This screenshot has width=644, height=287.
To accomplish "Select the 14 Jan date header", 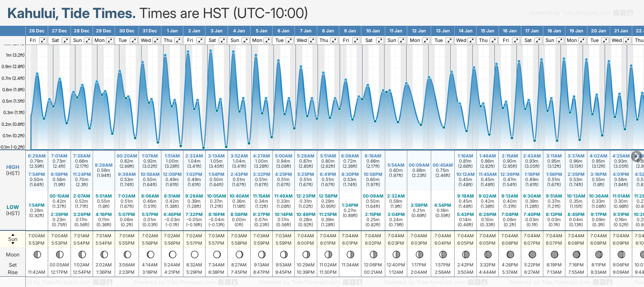I will (465, 31).
